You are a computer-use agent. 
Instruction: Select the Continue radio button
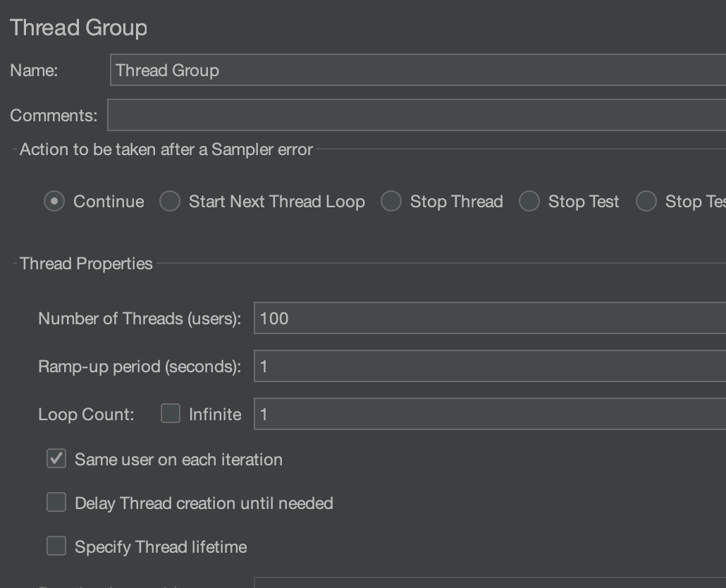(x=54, y=202)
